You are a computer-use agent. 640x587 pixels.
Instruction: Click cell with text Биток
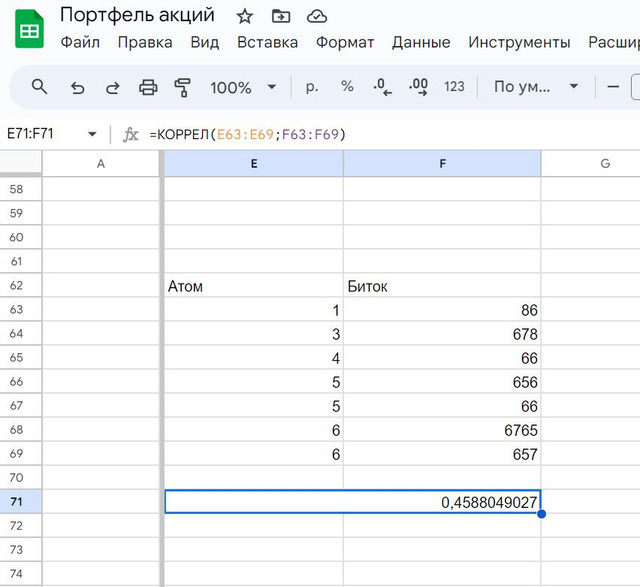point(442,285)
